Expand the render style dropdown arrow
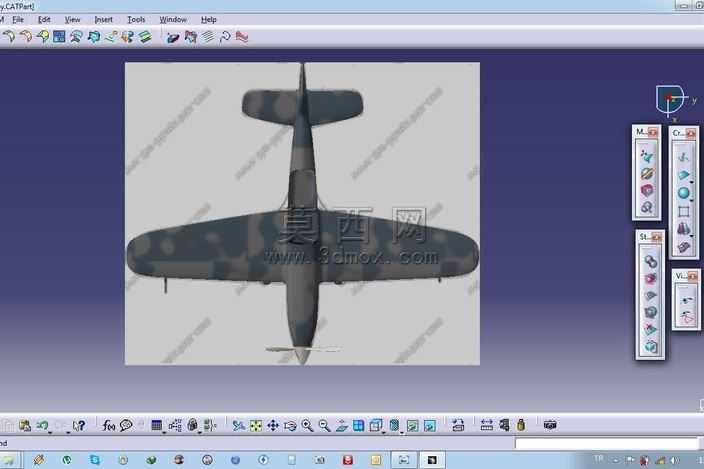The width and height of the screenshot is (704, 469). pos(402,432)
